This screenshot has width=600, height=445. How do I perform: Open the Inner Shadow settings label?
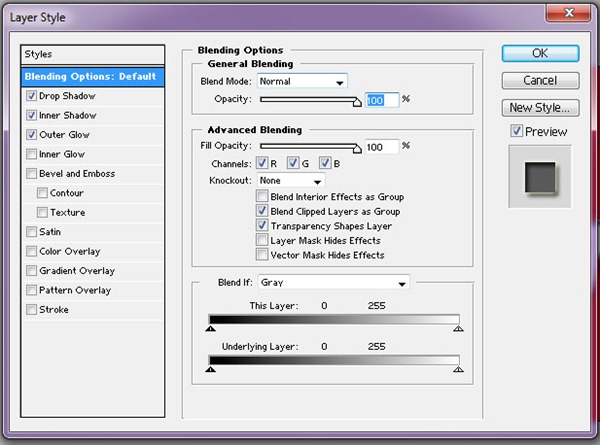pyautogui.click(x=68, y=115)
